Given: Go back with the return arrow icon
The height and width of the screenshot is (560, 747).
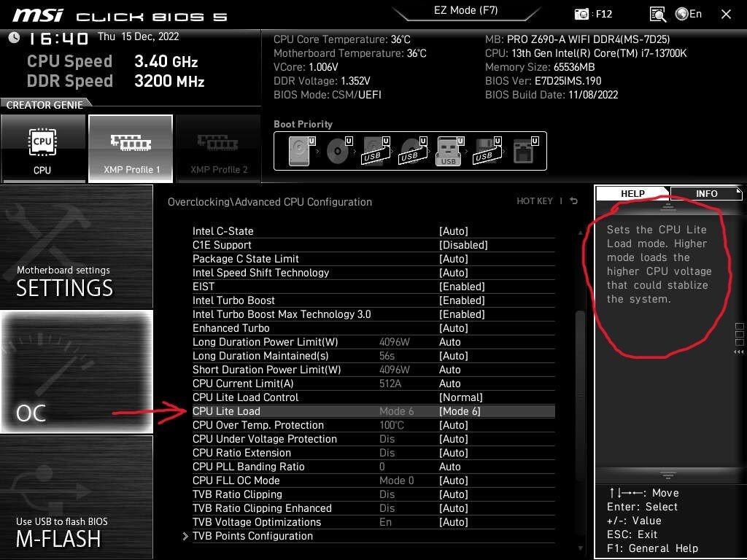Looking at the screenshot, I should pos(574,201).
